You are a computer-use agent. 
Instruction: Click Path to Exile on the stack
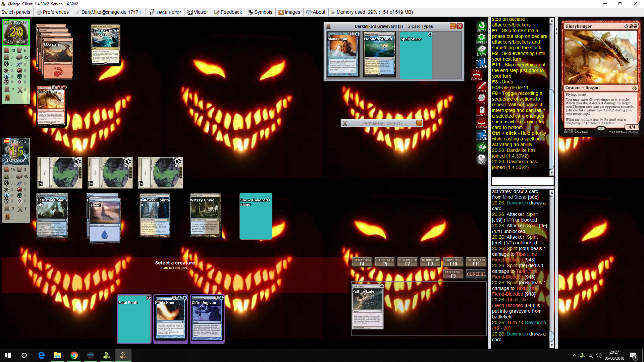point(368,307)
